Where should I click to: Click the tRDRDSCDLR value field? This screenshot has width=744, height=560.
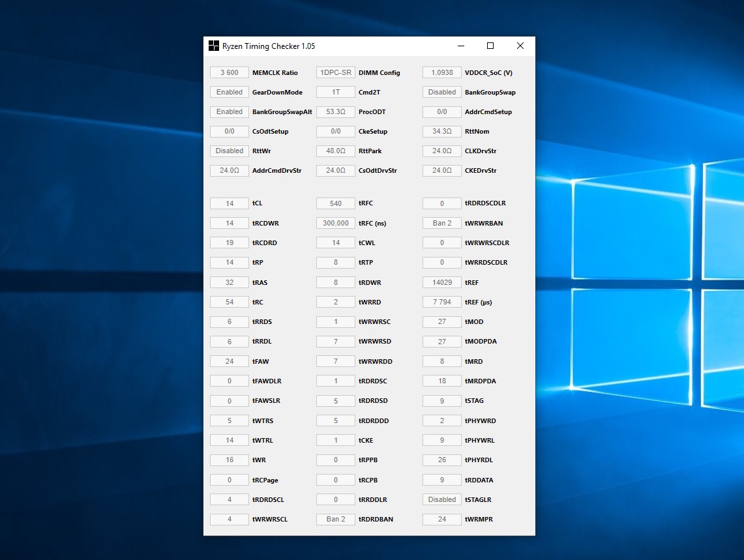(x=442, y=203)
